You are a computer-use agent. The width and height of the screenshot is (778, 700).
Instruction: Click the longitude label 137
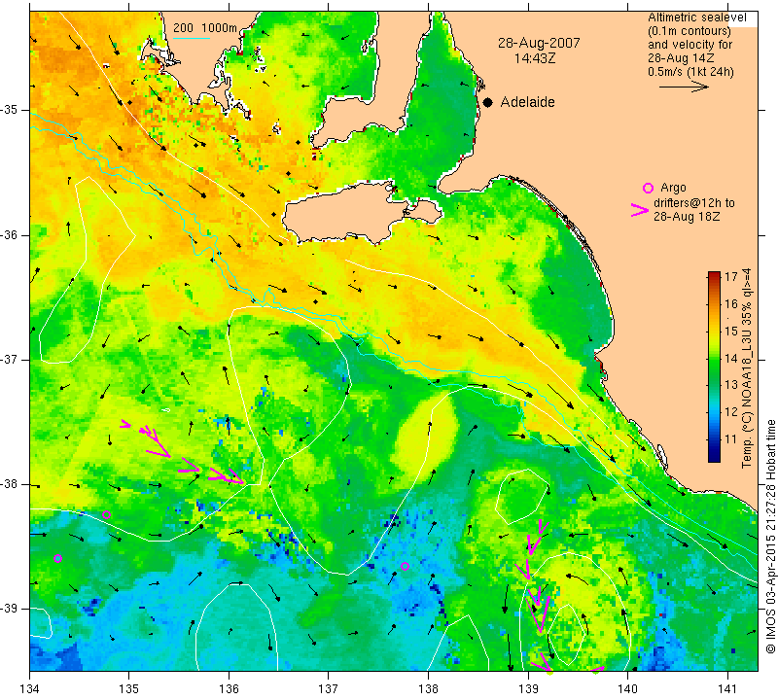[328, 688]
